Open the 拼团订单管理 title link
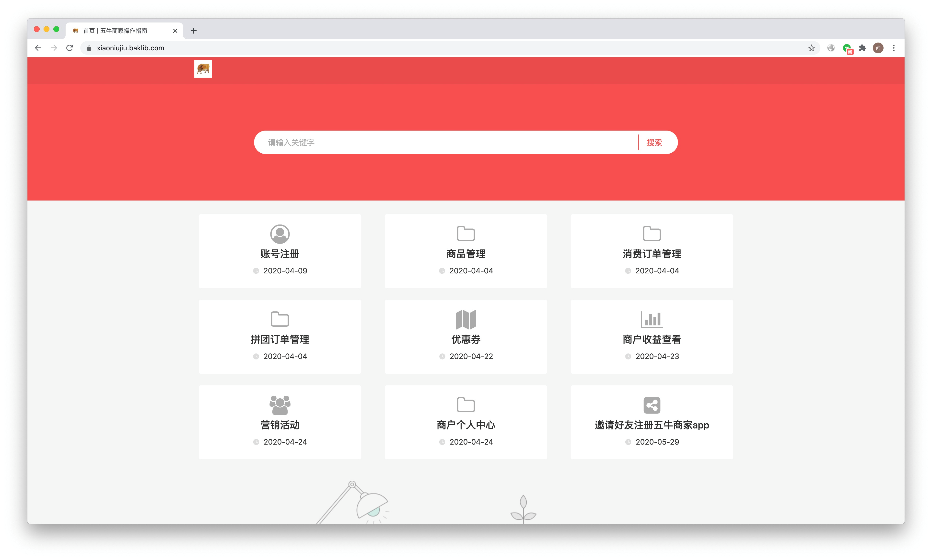This screenshot has width=932, height=560. [280, 340]
